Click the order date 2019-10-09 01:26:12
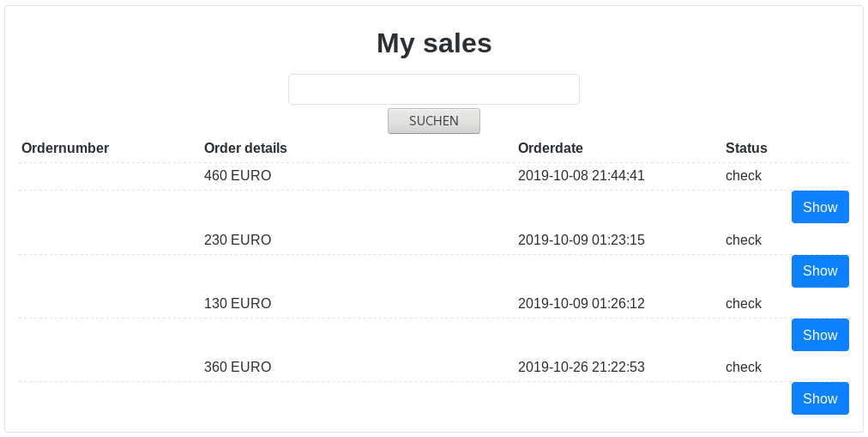Screen dimensions: 868x437 pyautogui.click(x=582, y=304)
